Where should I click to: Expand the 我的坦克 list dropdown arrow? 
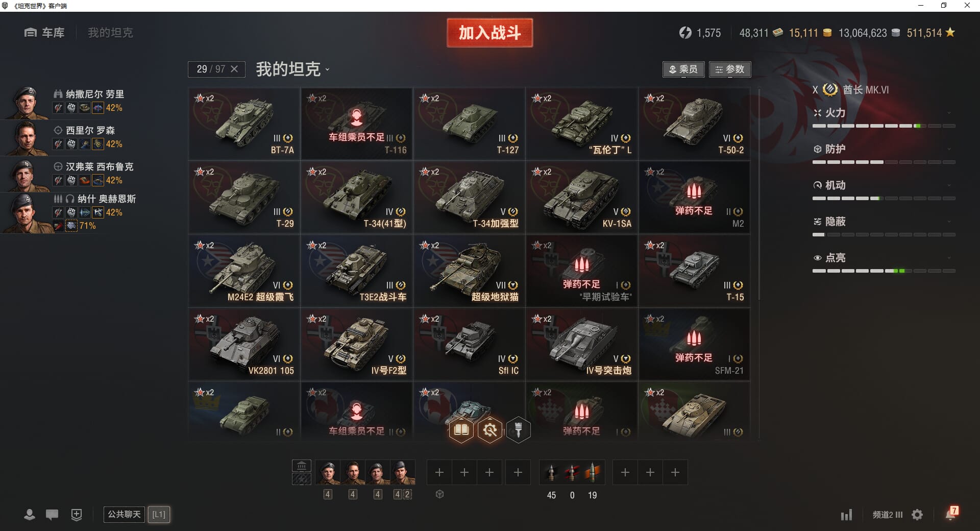(x=327, y=70)
